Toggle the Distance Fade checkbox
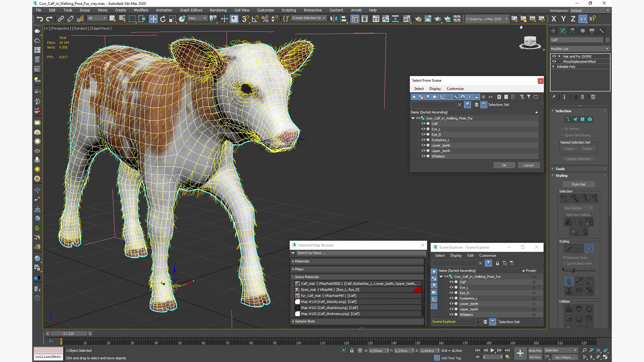The height and width of the screenshot is (362, 644). [565, 257]
